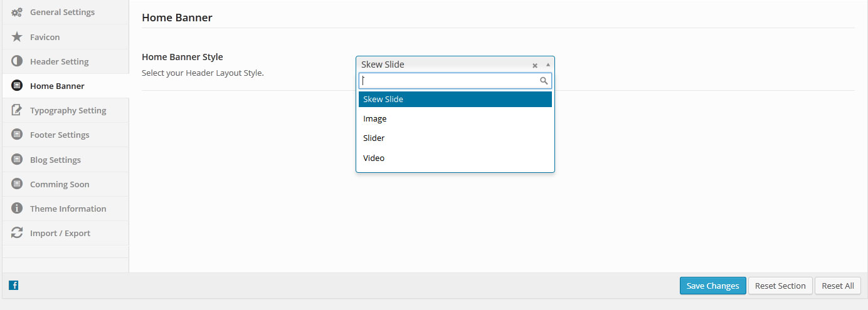Click the Import / Export refresh icon
This screenshot has height=310, width=868.
[17, 233]
